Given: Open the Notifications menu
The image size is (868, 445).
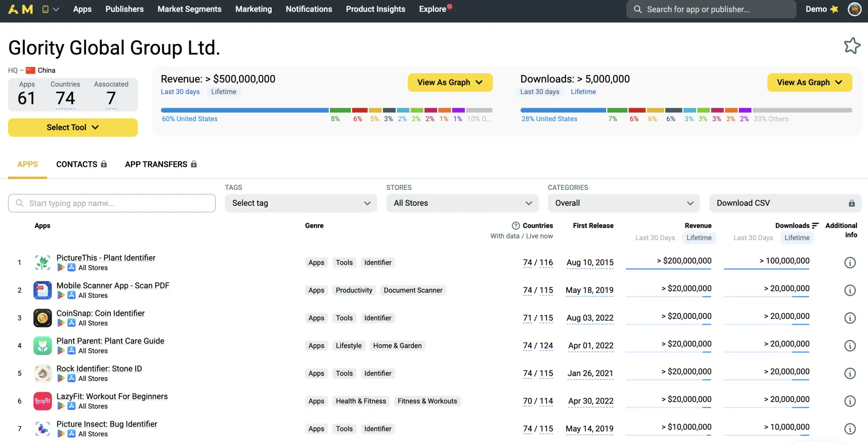Looking at the screenshot, I should 309,9.
